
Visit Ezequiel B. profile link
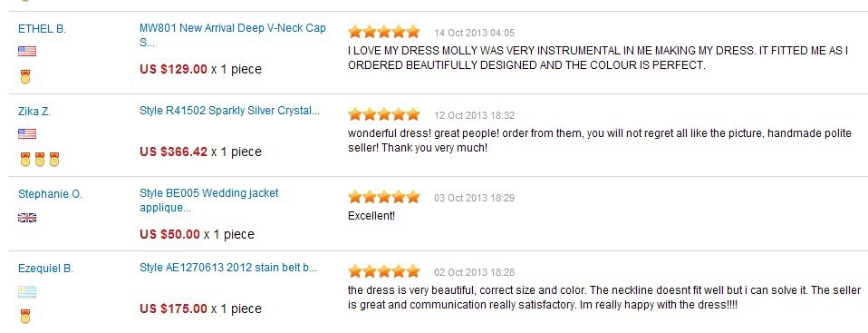(45, 269)
